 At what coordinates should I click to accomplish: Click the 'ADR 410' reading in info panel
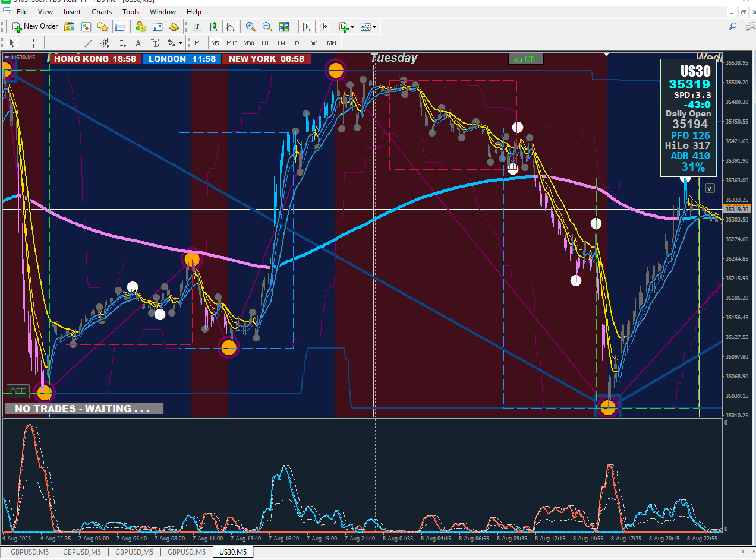point(690,156)
